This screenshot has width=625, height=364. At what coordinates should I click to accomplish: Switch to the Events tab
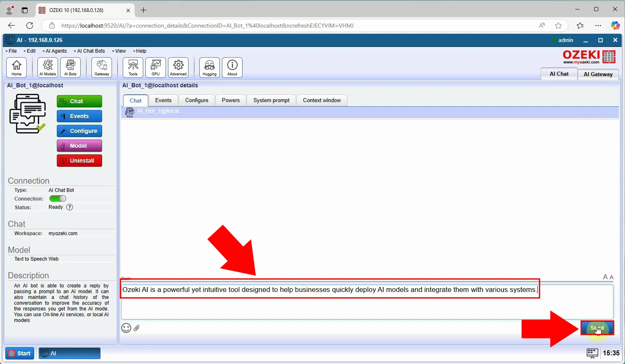pos(163,100)
